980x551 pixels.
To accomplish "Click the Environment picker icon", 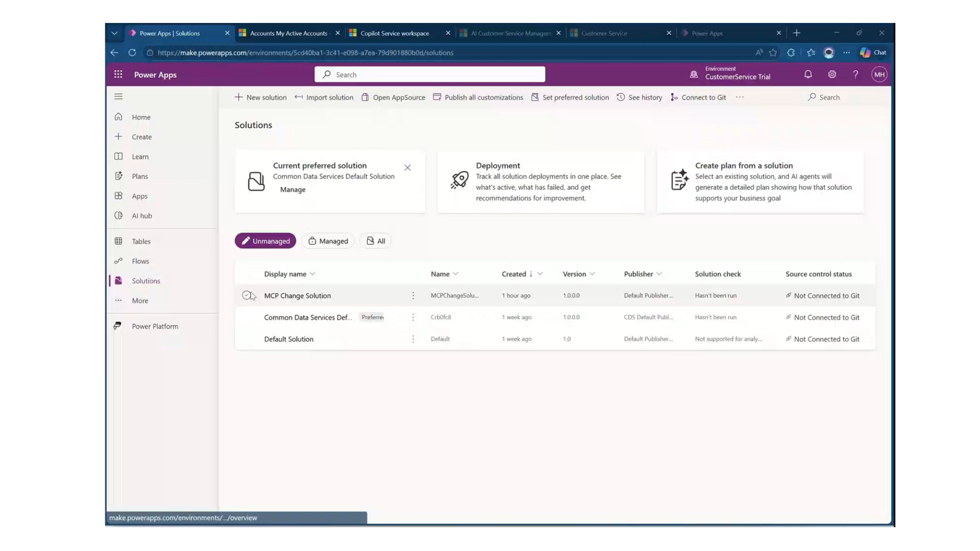I will coord(694,74).
